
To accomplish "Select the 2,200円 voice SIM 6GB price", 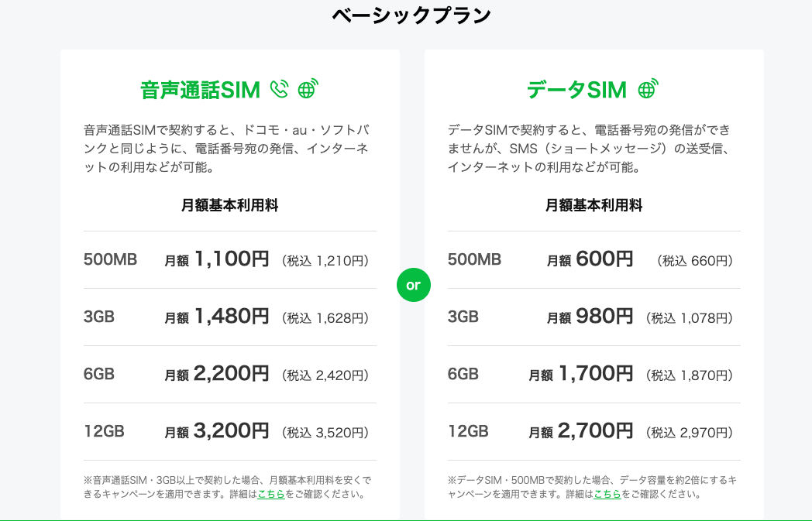I will [232, 374].
